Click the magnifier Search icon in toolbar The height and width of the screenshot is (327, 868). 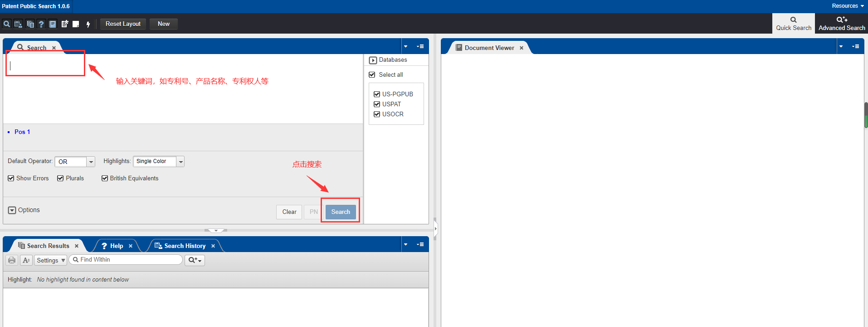pyautogui.click(x=7, y=24)
